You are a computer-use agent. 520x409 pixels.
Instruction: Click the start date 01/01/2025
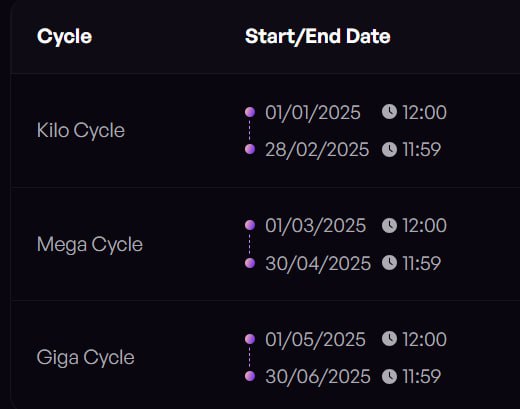coord(313,112)
